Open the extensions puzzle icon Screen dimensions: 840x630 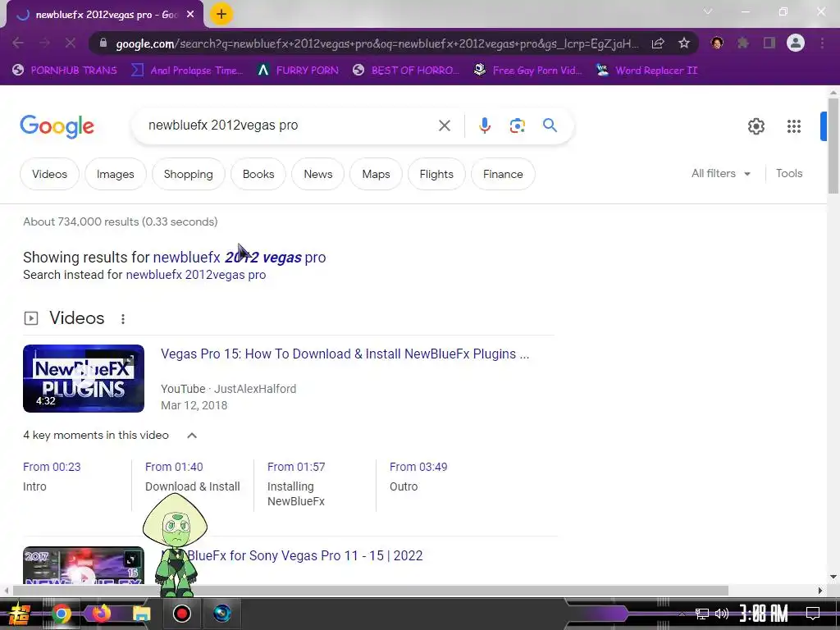[x=743, y=43]
